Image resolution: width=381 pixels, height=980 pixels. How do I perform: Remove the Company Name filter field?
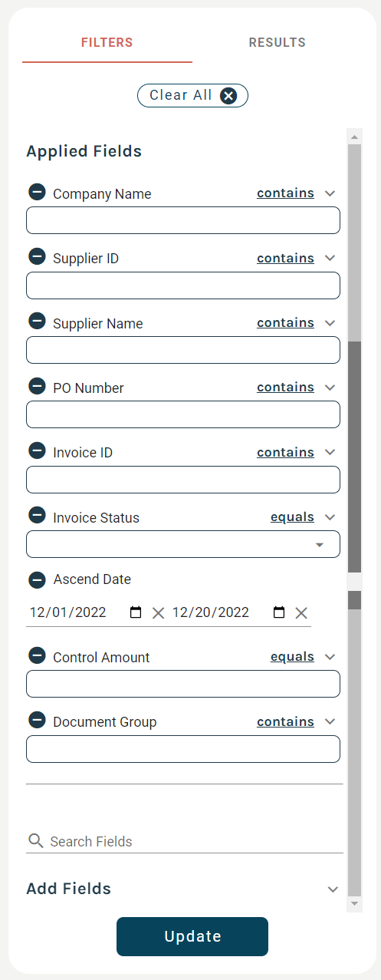[x=37, y=192]
